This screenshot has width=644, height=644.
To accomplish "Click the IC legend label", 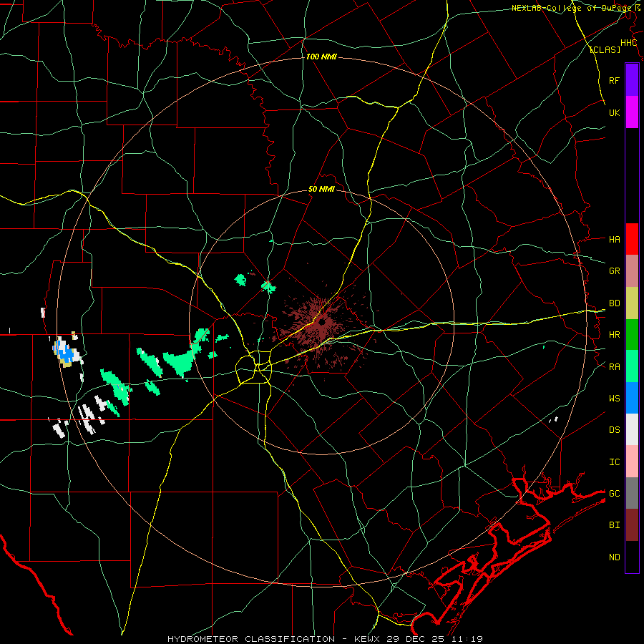I will (614, 462).
